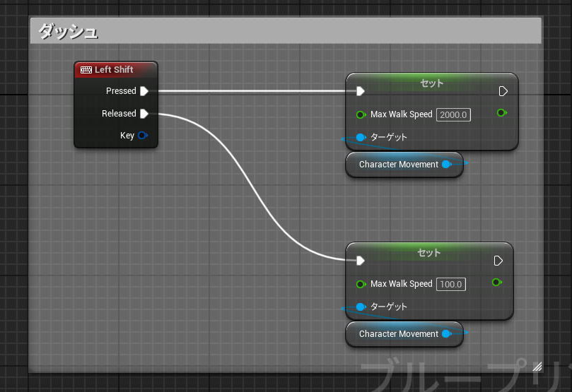Viewport: 572px width, 392px height.
Task: Click the Key output pin on Left Shift
Action: [x=142, y=136]
